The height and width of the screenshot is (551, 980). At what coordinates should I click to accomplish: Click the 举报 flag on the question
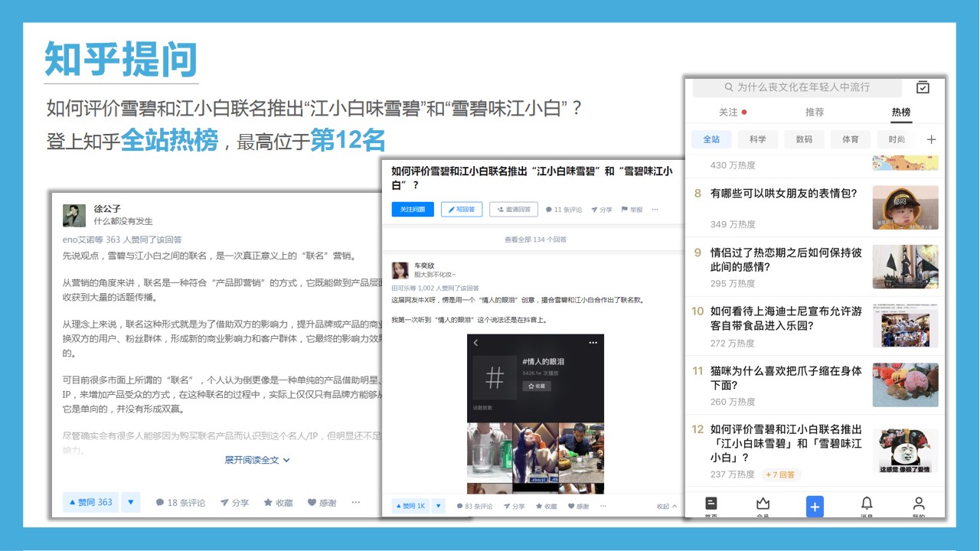[x=632, y=210]
